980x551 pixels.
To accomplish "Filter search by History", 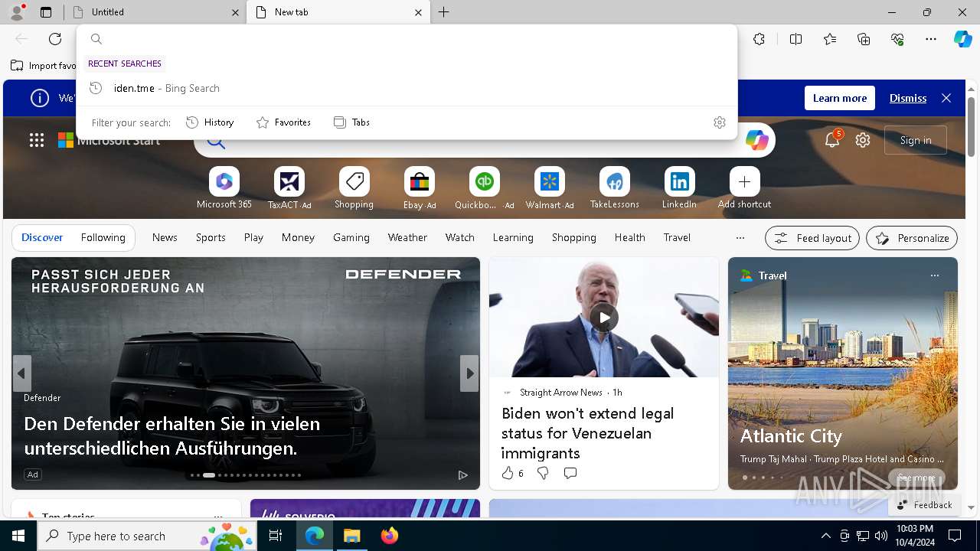I will 210,122.
